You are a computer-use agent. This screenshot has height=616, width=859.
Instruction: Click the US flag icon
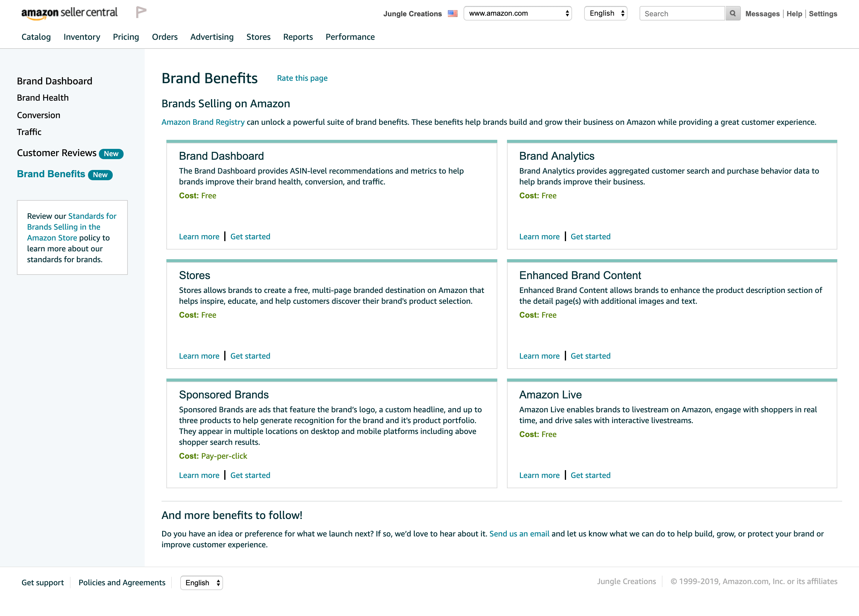click(x=453, y=14)
